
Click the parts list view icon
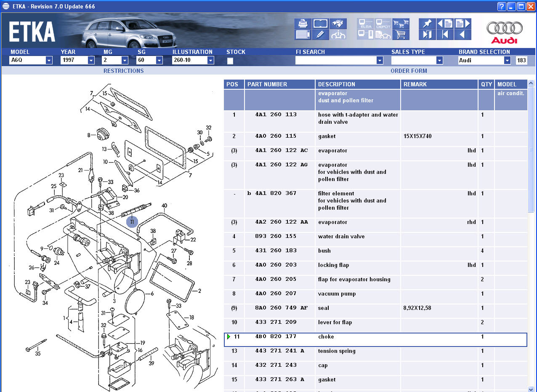point(303,35)
